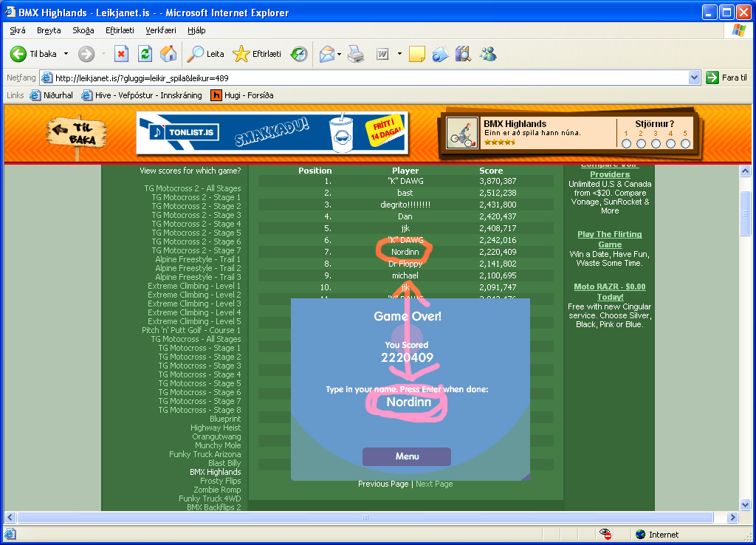The width and height of the screenshot is (756, 545).
Task: Open the Breyta menu
Action: click(x=49, y=30)
